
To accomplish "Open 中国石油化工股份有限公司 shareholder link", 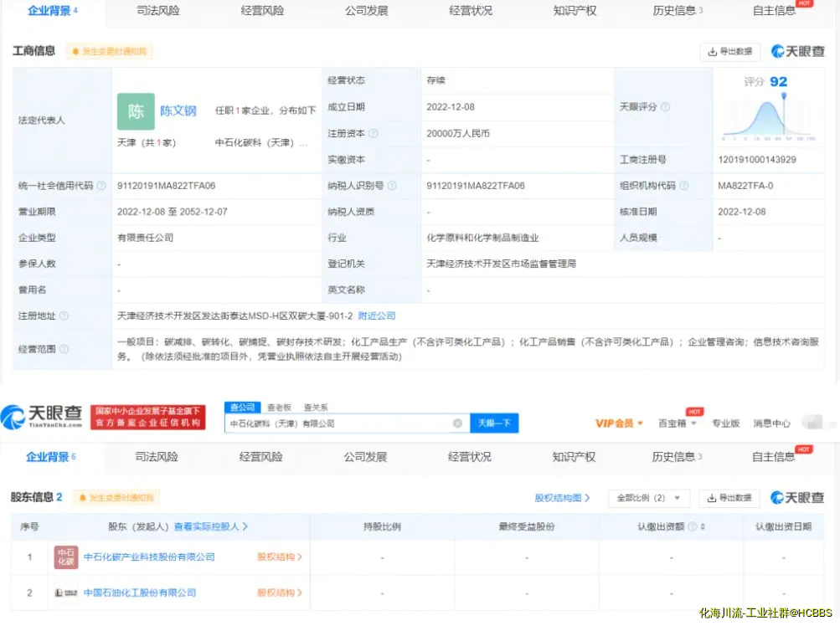I will click(140, 593).
